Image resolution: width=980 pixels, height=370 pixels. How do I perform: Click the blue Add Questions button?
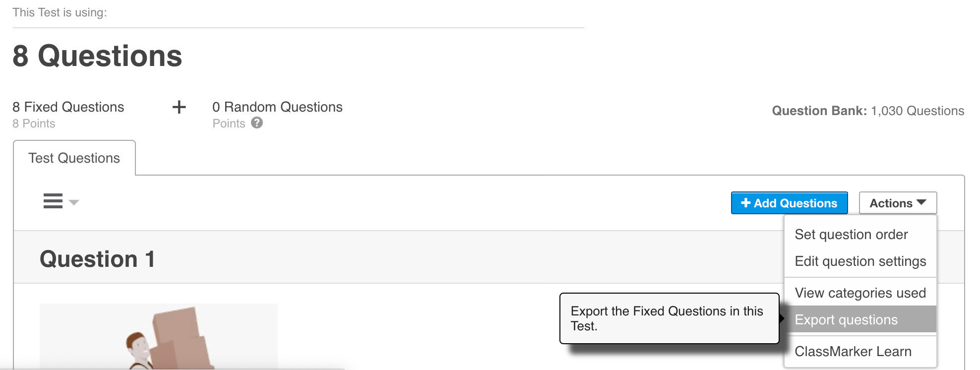click(x=789, y=203)
